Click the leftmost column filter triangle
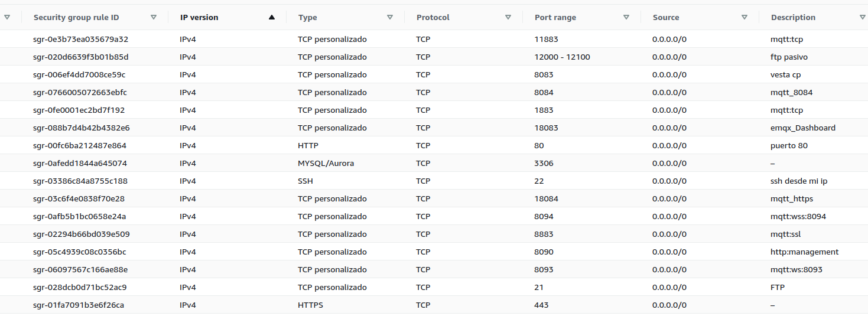 point(7,17)
